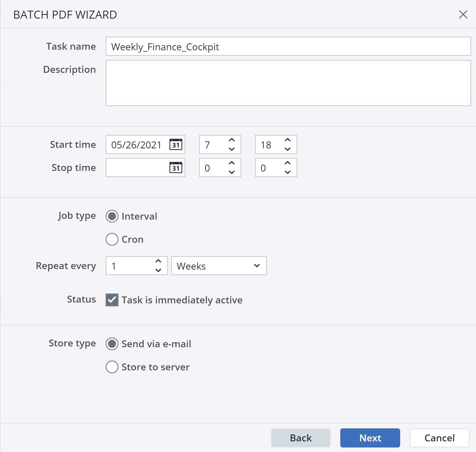Uncheck Task is immediately active

112,300
